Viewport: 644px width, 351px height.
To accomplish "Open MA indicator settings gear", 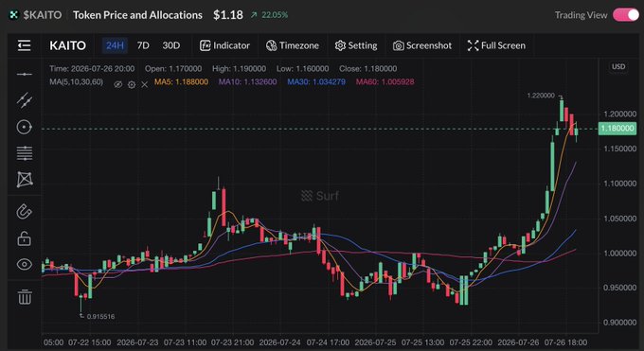I will pos(132,84).
